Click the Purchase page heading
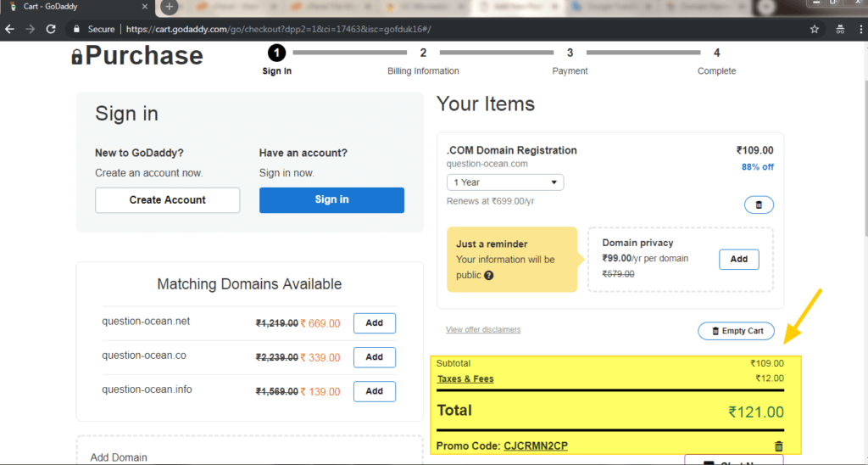868x465 pixels. click(144, 56)
